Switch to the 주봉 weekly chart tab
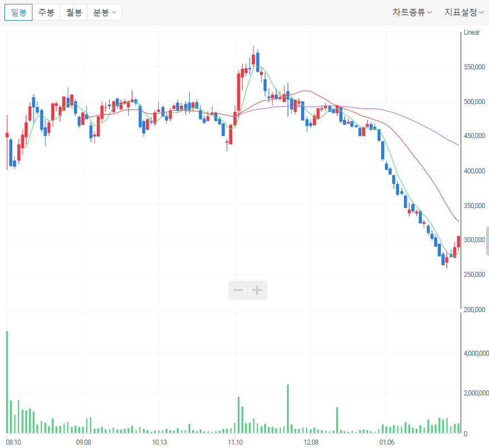This screenshot has height=448, width=489. click(46, 12)
